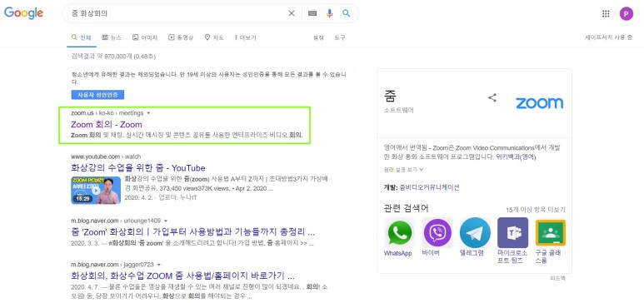Click the zoom.us › ko-ko › meetings breadcrumb
Viewport: 644px width, 303px height.
click(x=107, y=113)
